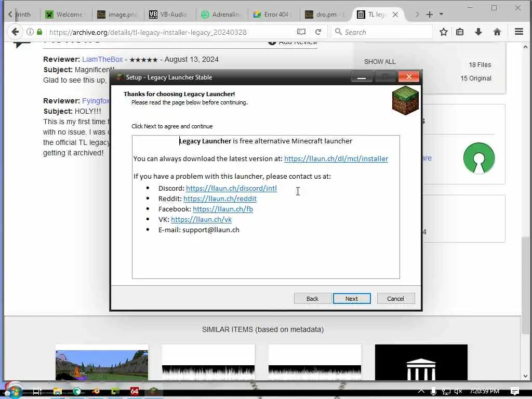Click the green padlock security icon
This screenshot has width=532, height=399.
39,32
